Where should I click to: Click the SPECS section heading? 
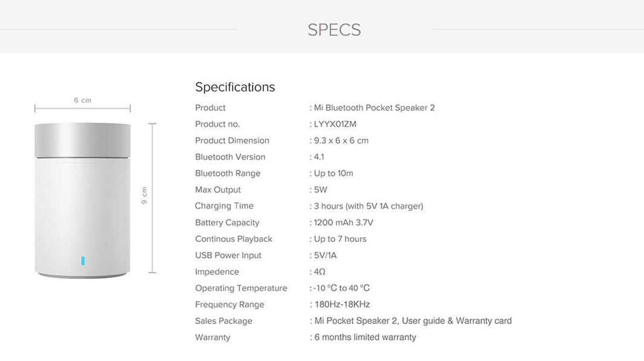[x=334, y=30]
